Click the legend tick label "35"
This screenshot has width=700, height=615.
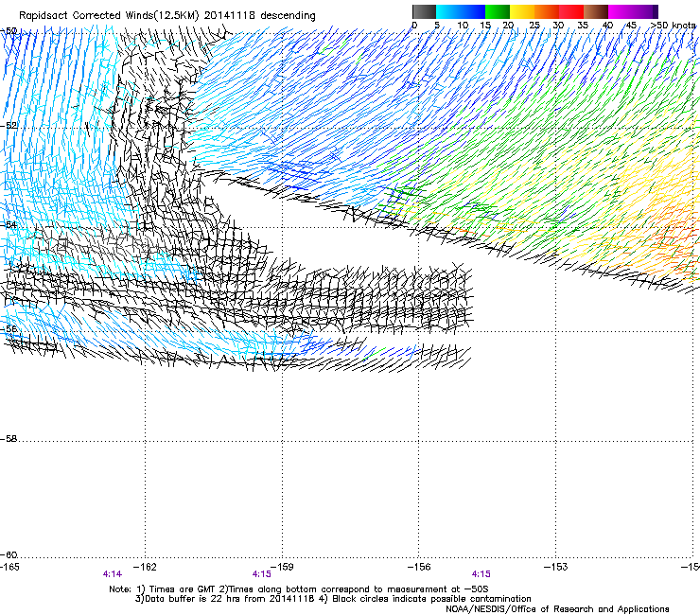click(x=583, y=26)
